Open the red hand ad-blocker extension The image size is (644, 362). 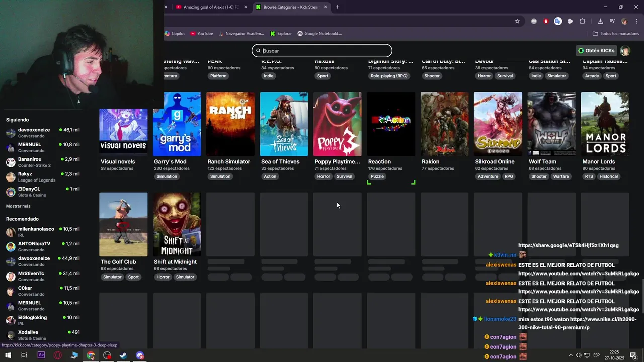coord(546,21)
